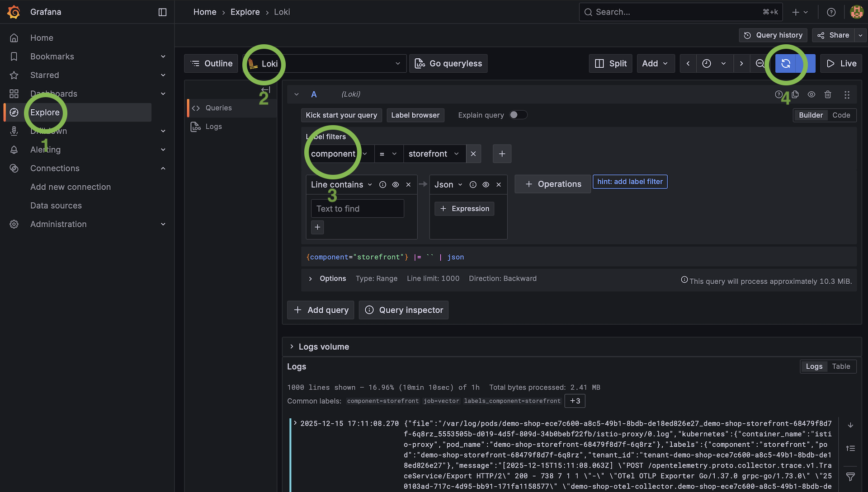The height and width of the screenshot is (492, 868).
Task: Duplicate query A using the copy icon
Action: pos(795,94)
